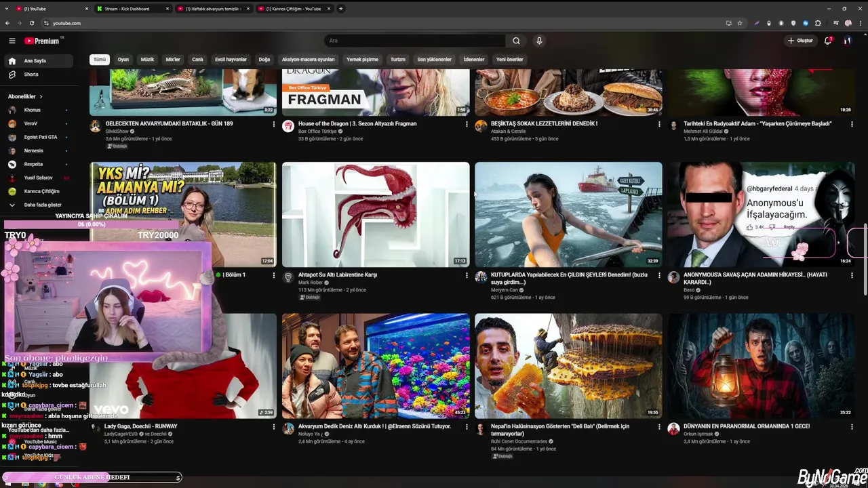Open the three-dot menu for the GELECEKTEN AKVARYUMDAKİ BATAKLIK video

(x=274, y=124)
